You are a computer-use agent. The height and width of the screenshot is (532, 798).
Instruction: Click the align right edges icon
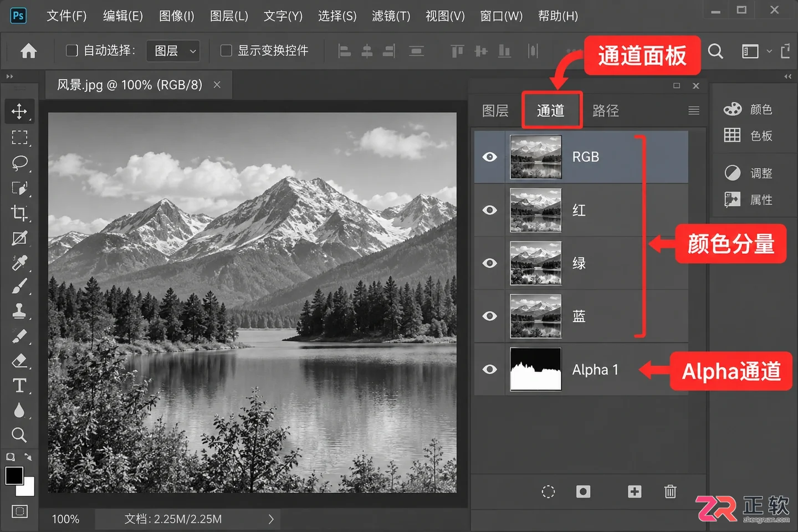point(389,51)
